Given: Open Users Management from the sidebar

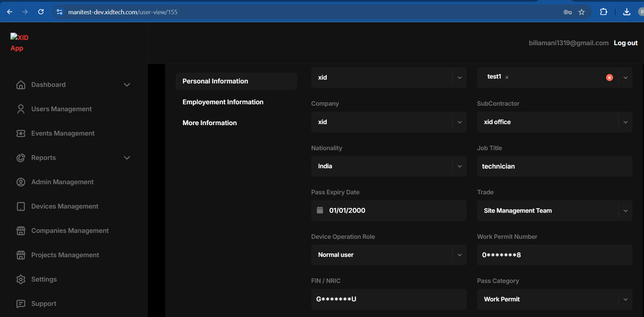Looking at the screenshot, I should 62,109.
